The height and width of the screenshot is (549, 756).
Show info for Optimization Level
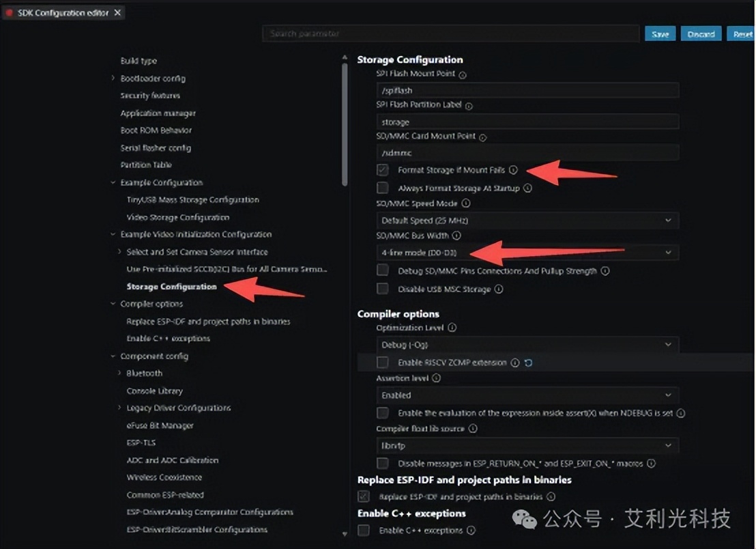(452, 328)
